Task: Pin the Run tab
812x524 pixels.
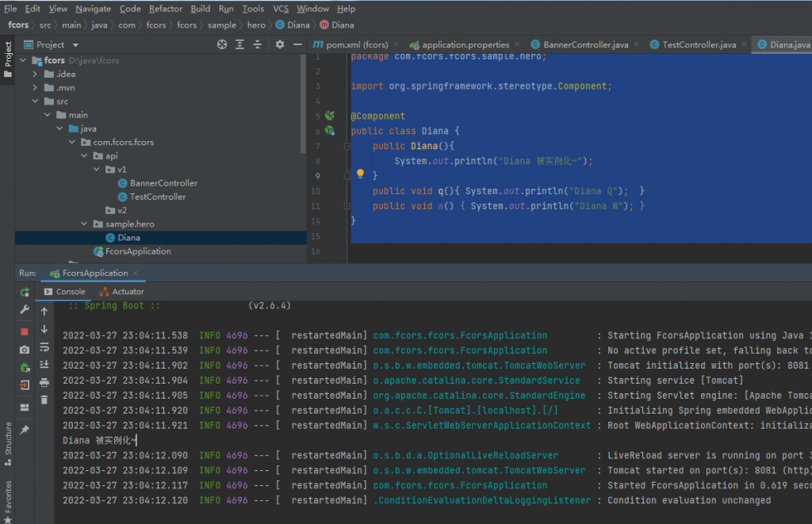Action: pyautogui.click(x=25, y=430)
